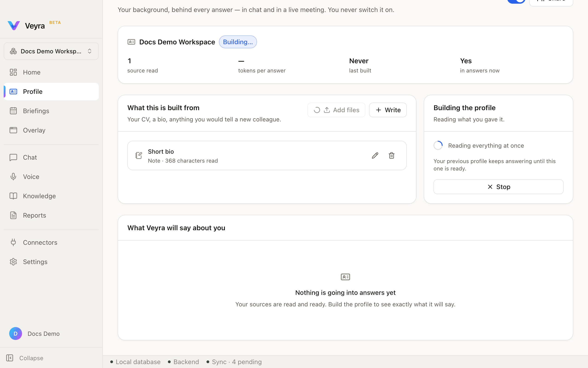Open the Docs Demo Workspace switcher dropdown
This screenshot has width=588, height=368.
[x=51, y=51]
